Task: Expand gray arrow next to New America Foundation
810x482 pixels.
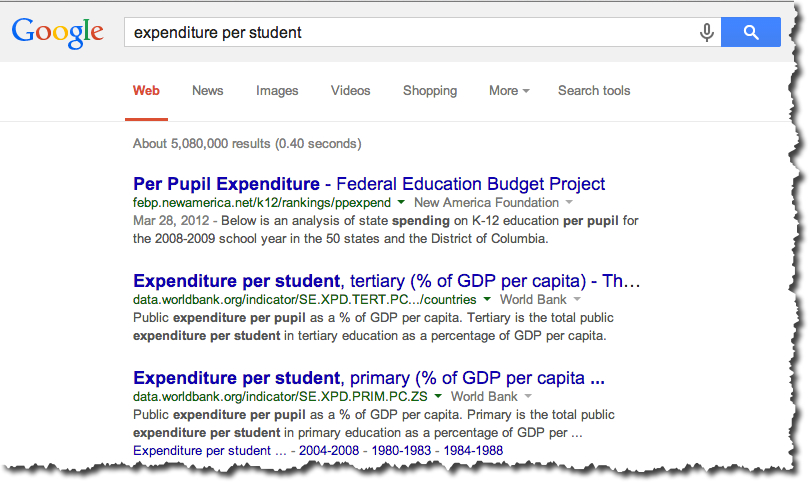Action: 569,203
